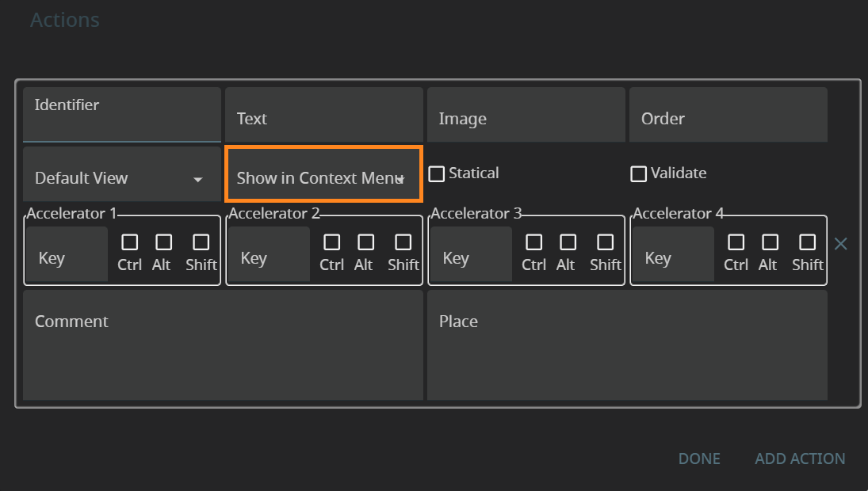Expand the Show in Context Menu dropdown
The image size is (868, 491).
[x=323, y=178]
